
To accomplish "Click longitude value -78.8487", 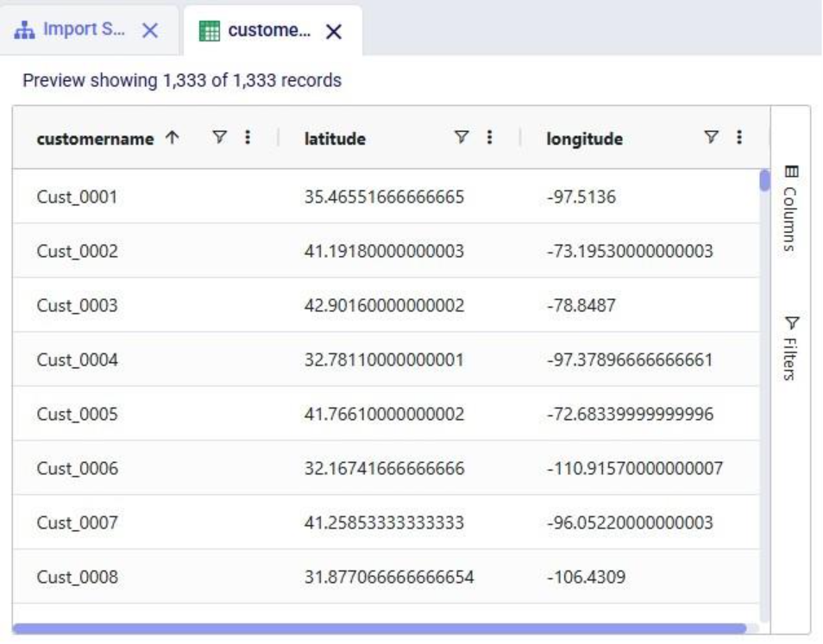I will tap(581, 306).
